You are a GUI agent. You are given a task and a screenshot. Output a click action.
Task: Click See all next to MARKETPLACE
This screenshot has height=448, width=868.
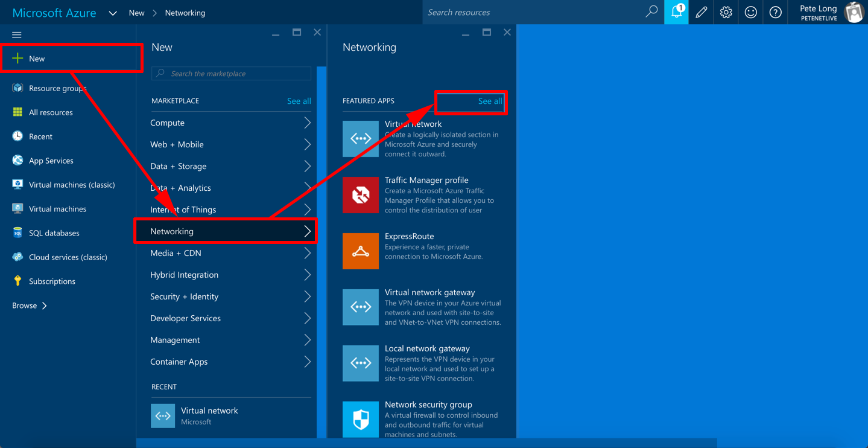coord(299,101)
